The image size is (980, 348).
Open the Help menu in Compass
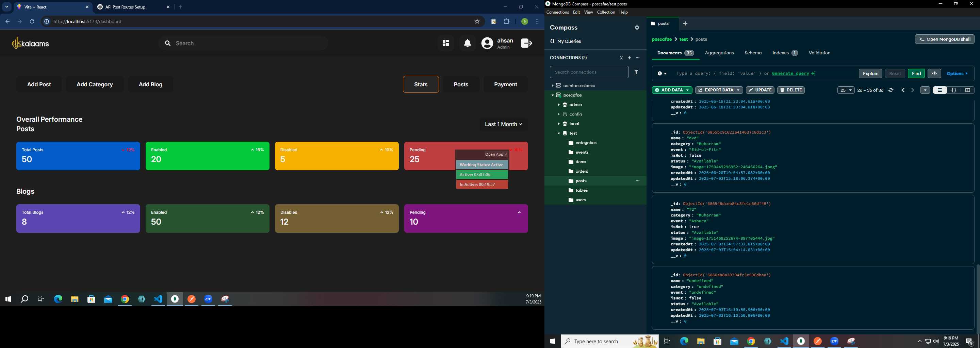(623, 13)
